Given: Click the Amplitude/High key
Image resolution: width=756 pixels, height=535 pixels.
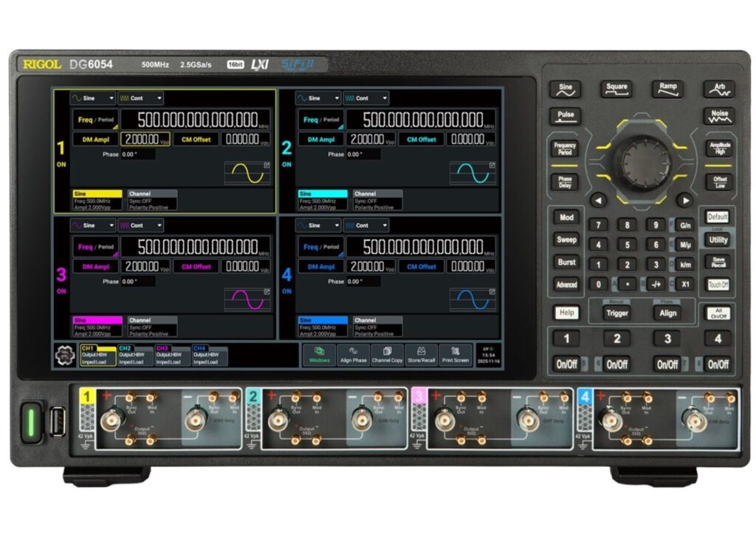Looking at the screenshot, I should coord(719,148).
